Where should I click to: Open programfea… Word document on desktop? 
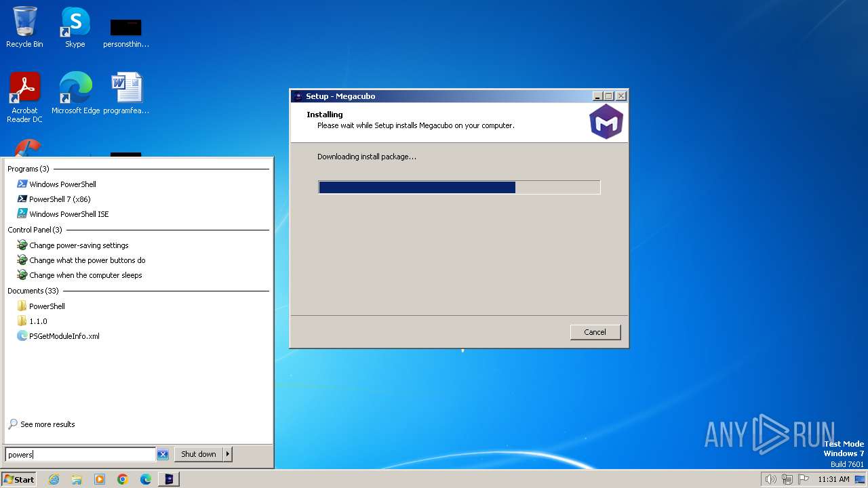click(x=126, y=93)
